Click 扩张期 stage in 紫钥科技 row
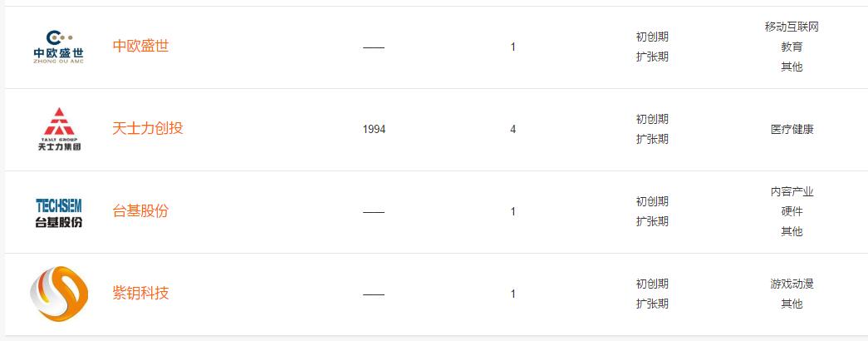Viewport: 868px width, 341px height. pos(652,304)
